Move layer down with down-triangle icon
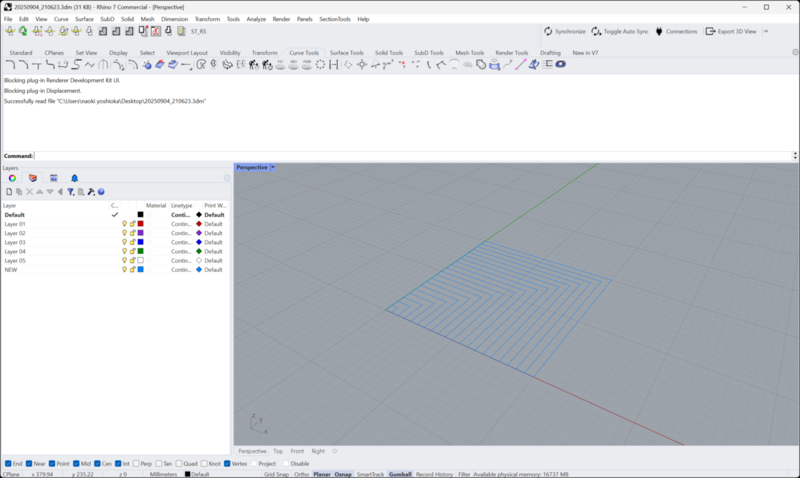 (49, 192)
